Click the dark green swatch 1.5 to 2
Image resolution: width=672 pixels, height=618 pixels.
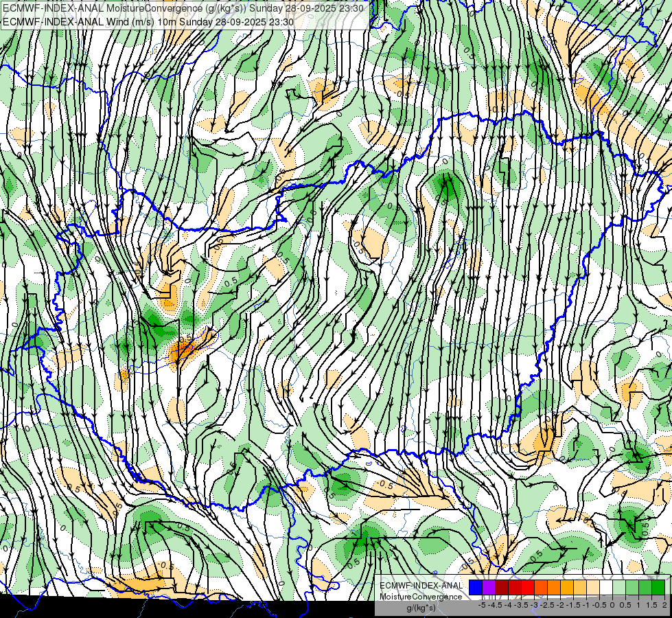click(658, 588)
